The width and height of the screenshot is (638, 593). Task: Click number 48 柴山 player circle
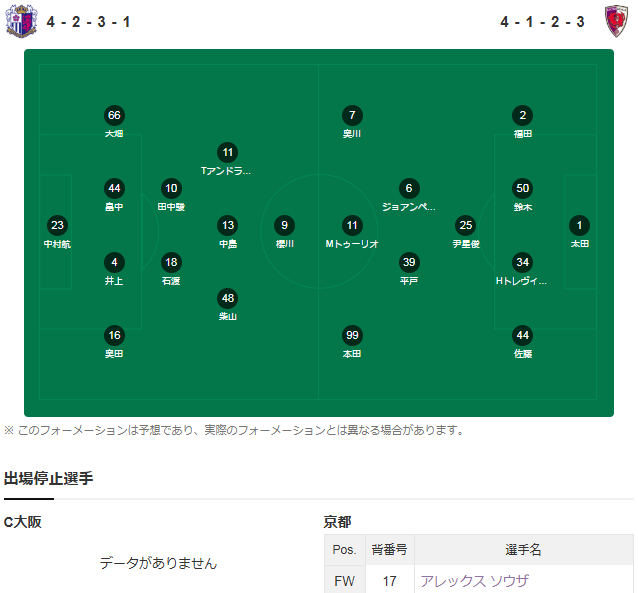pyautogui.click(x=228, y=298)
